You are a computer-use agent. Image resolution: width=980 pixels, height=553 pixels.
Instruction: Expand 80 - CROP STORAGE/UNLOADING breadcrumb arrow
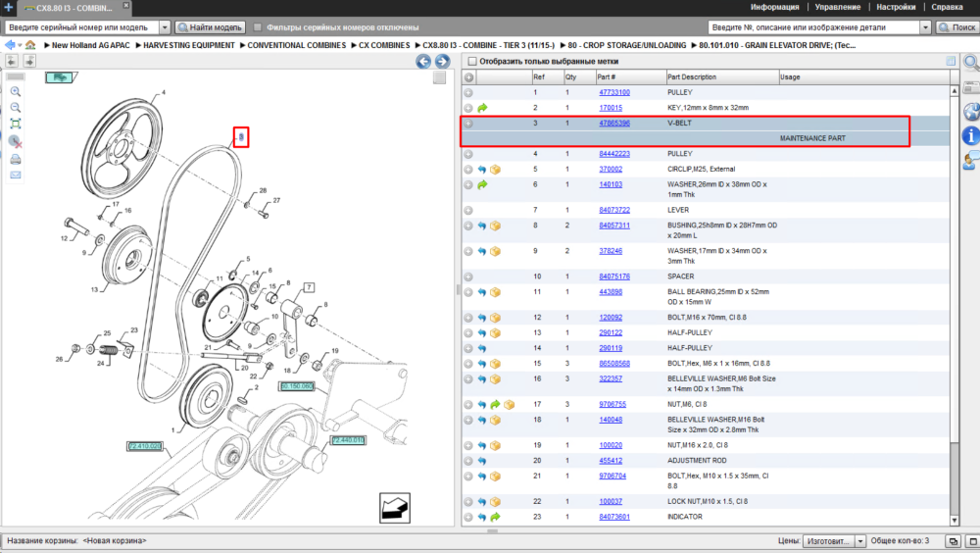pyautogui.click(x=563, y=45)
